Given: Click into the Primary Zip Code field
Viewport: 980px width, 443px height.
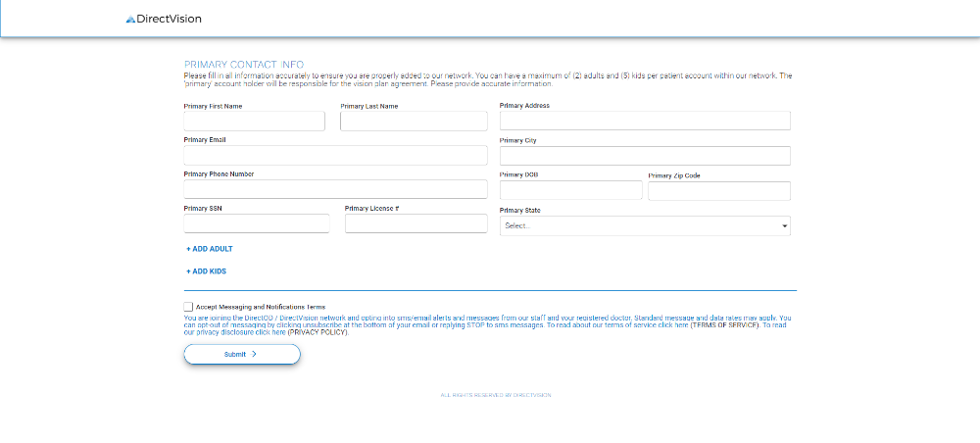Looking at the screenshot, I should (718, 191).
